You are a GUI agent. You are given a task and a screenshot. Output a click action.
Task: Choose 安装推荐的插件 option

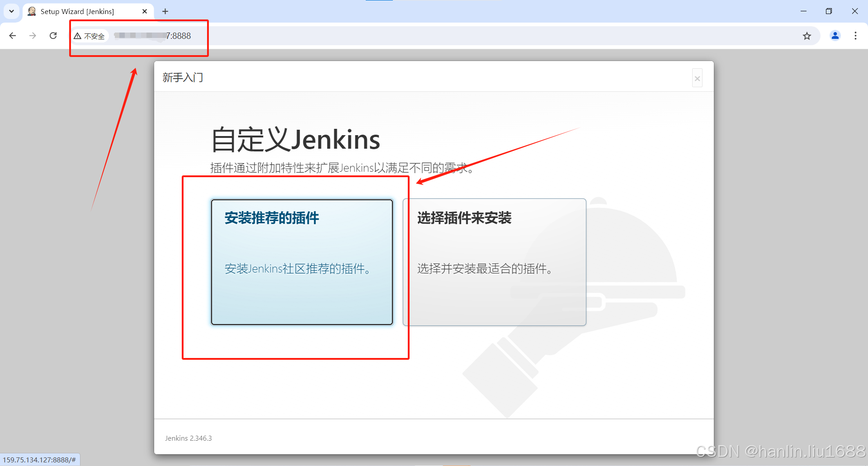(x=302, y=262)
